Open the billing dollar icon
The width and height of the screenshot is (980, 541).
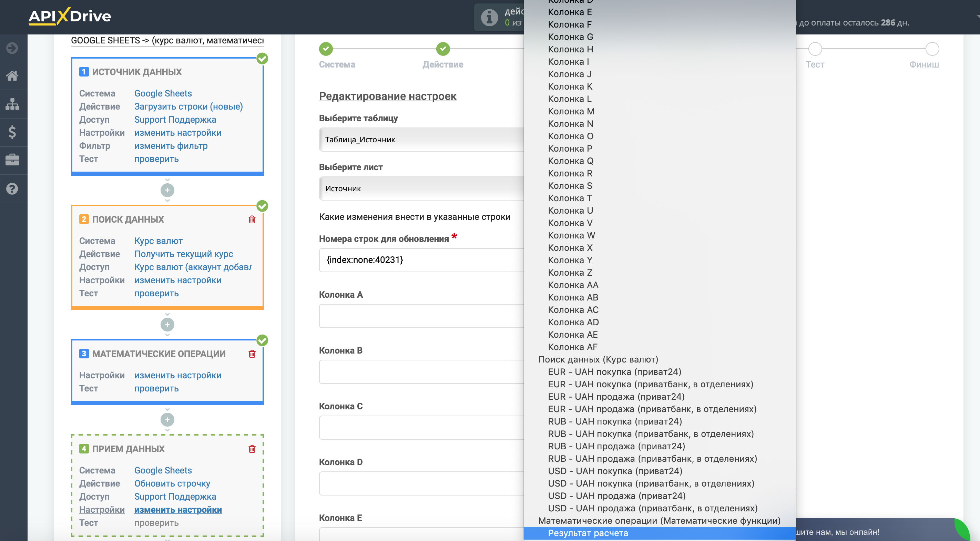coord(12,132)
